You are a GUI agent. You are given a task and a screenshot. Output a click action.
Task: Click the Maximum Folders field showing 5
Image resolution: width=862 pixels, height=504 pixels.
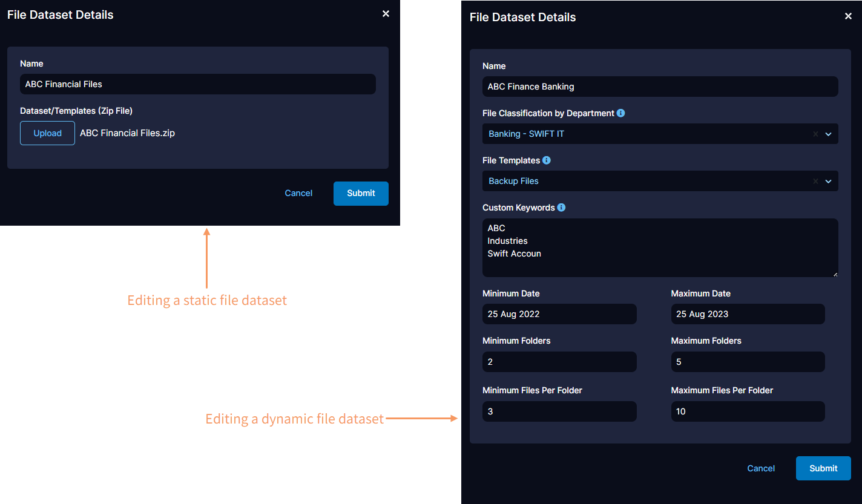point(748,362)
